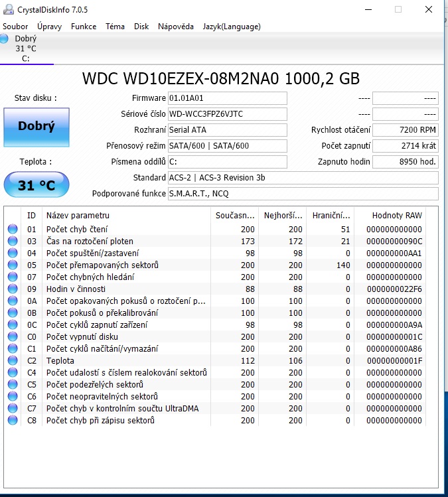Viewport: 448px width, 497px height.
Task: Click status orb for row C4
Action: pos(13,372)
